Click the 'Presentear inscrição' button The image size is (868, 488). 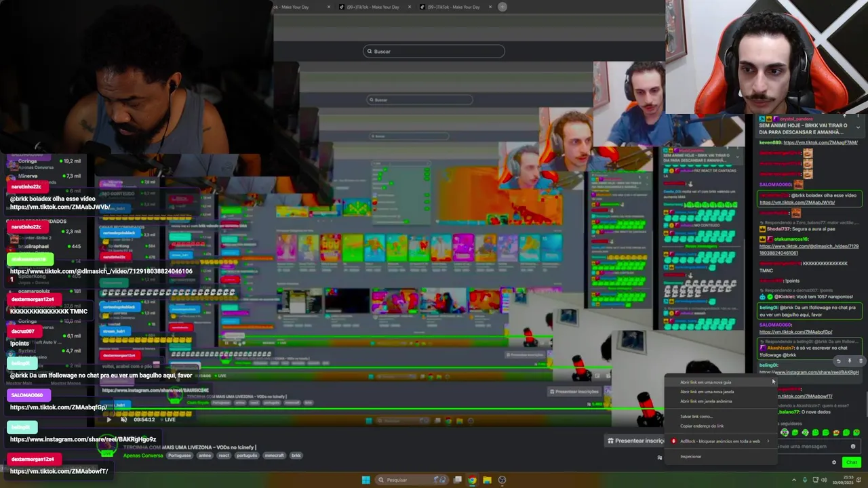[x=635, y=441]
